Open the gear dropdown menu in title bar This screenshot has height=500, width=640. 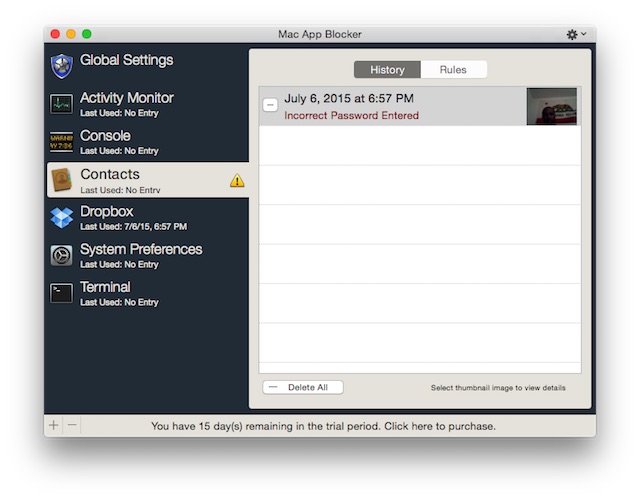pos(576,34)
